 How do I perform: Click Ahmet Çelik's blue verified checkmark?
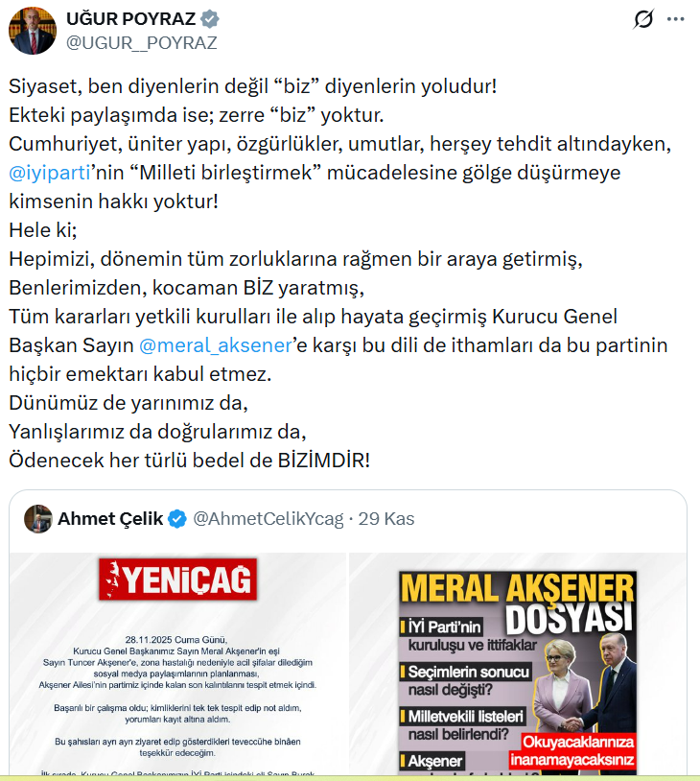coord(177,519)
